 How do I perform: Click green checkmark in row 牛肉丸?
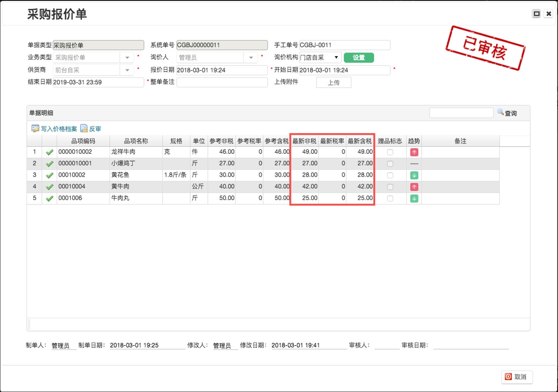point(50,198)
